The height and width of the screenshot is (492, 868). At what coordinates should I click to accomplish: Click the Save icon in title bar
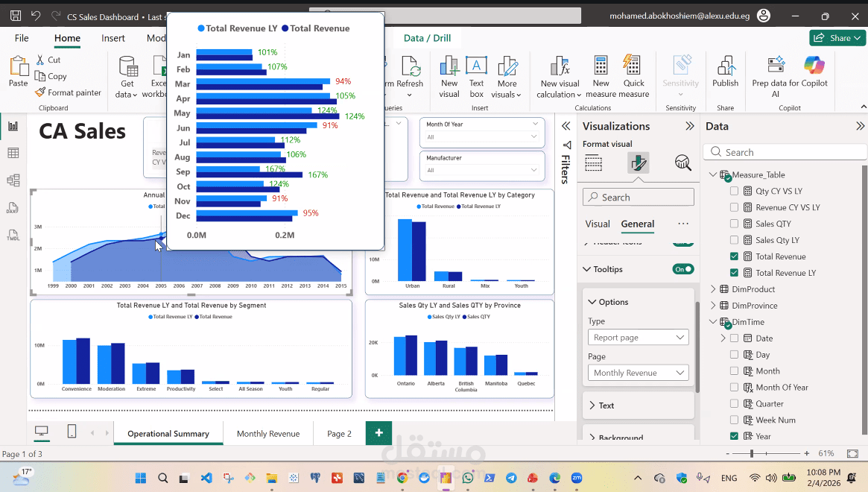pos(16,16)
